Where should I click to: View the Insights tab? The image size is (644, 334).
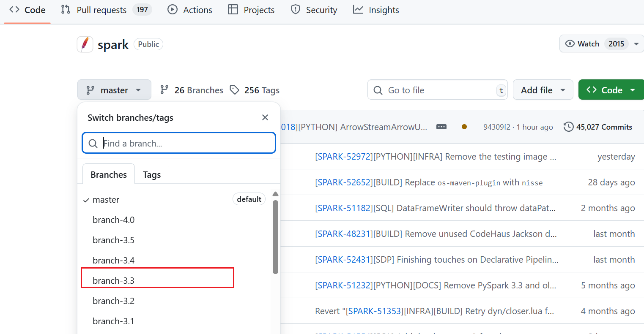376,10
